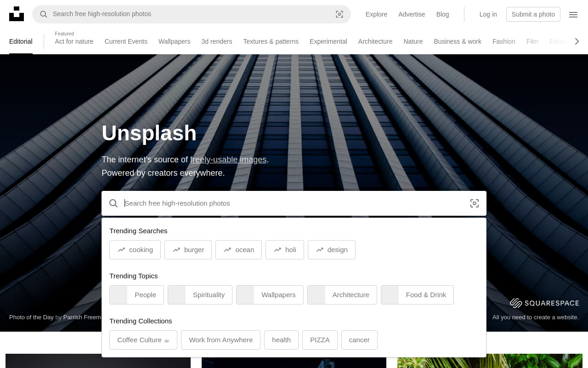Focus the top search input field
Image resolution: width=588 pixels, height=368 pixels.
192,14
